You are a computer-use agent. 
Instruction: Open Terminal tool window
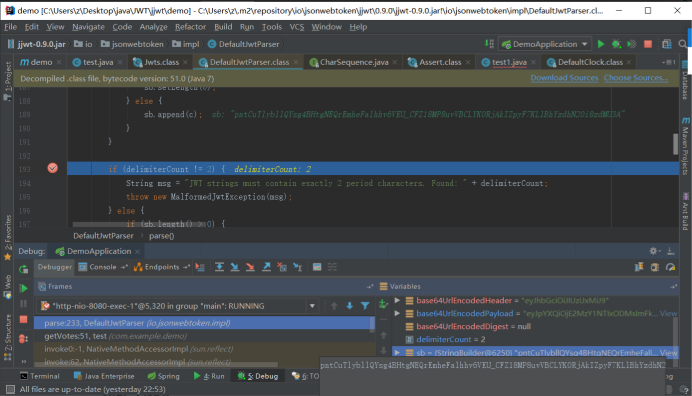point(39,376)
